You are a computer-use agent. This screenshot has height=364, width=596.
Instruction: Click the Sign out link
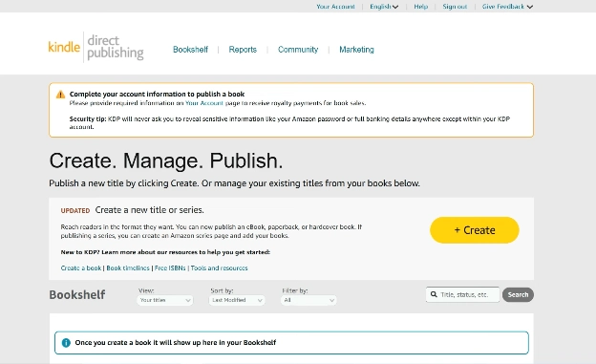455,7
